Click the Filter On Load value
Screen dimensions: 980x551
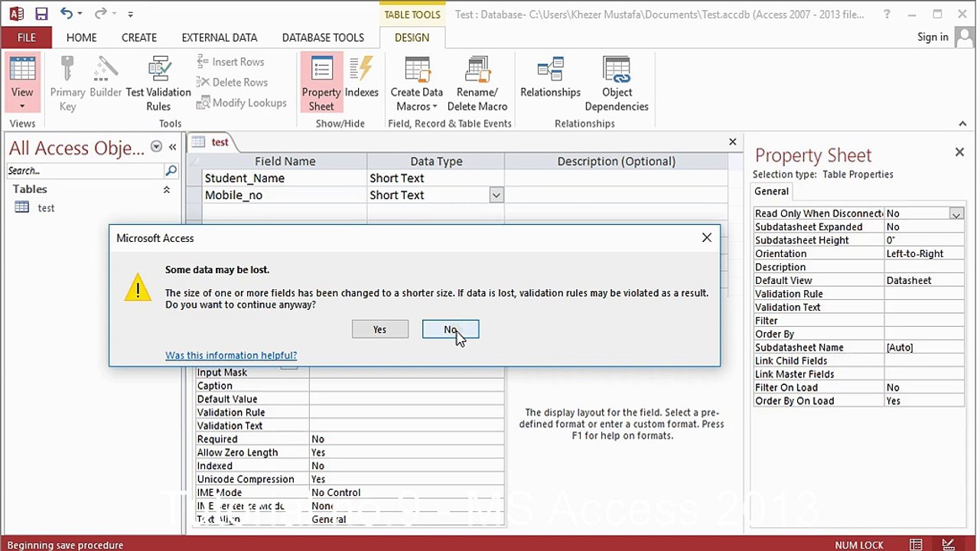click(x=924, y=388)
